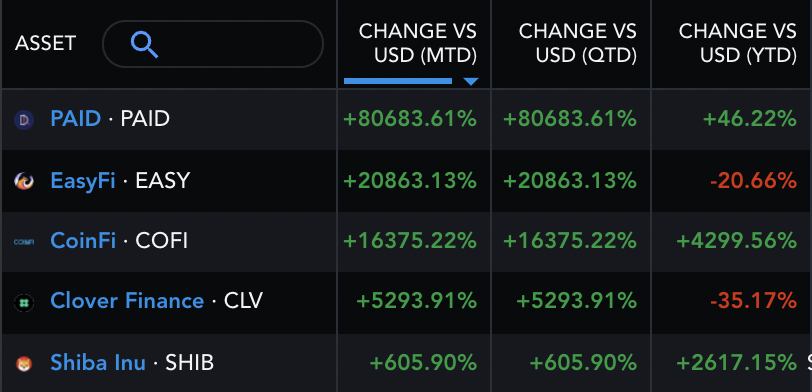The image size is (812, 392).
Task: Sort by Change vs USD (YTD)
Action: click(x=737, y=43)
